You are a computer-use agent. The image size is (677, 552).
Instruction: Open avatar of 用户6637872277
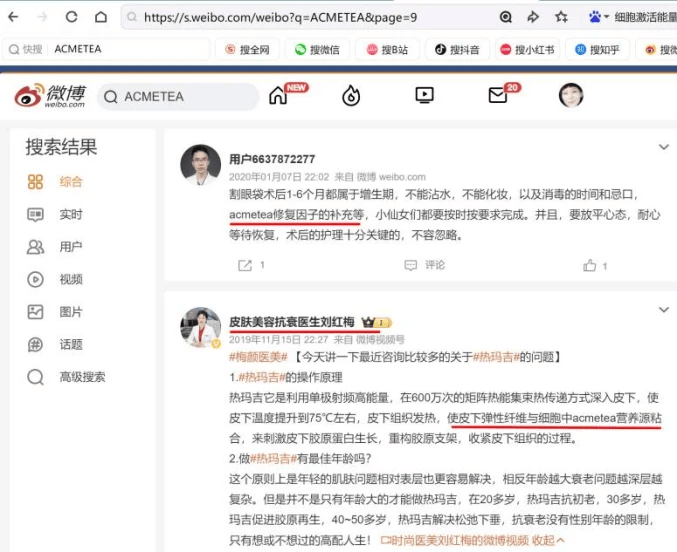click(200, 165)
